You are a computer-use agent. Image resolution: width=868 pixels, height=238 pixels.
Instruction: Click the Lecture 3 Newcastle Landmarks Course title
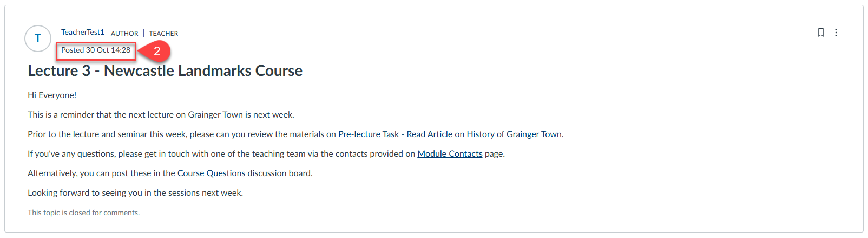(x=165, y=71)
